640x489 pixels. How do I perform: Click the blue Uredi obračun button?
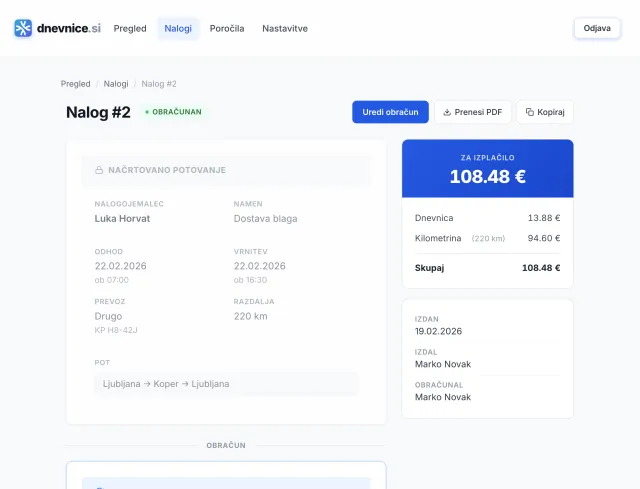click(x=390, y=112)
